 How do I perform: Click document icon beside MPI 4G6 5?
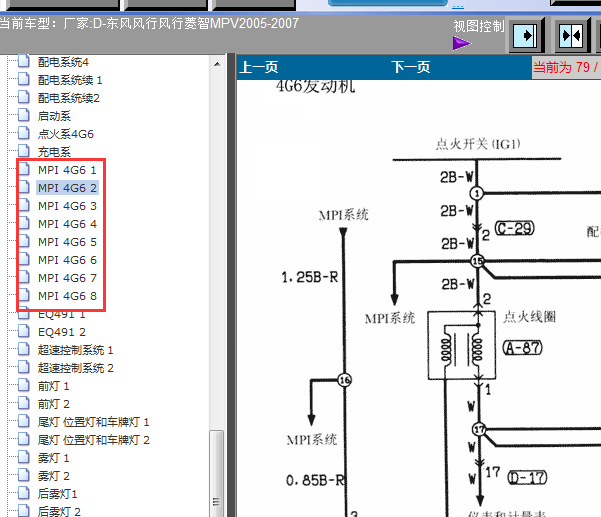24,241
